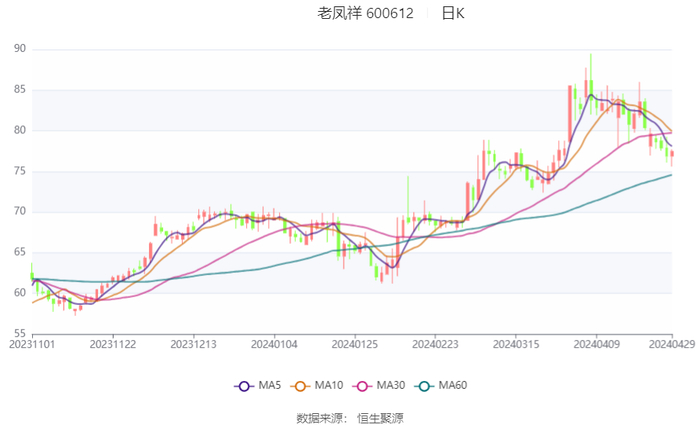
Task: Select the 55 price axis label
Action: click(x=20, y=333)
